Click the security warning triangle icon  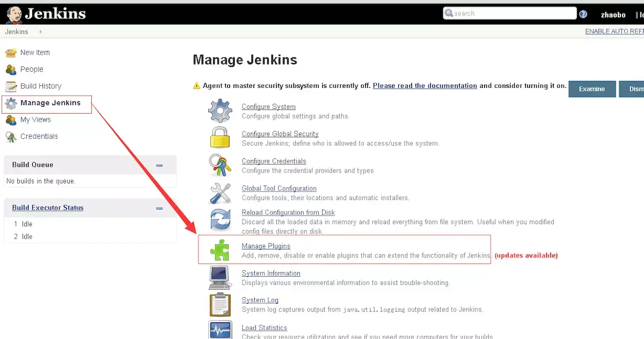(x=196, y=86)
